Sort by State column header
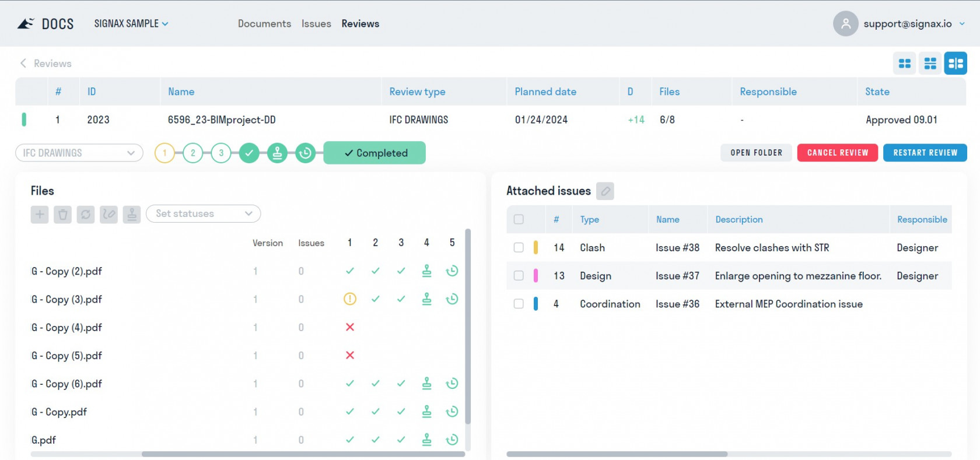The height and width of the screenshot is (460, 980). point(877,92)
